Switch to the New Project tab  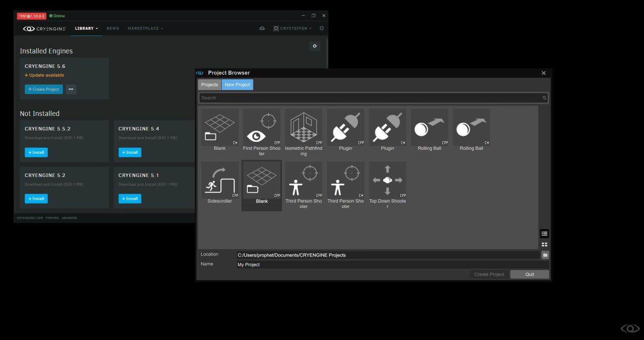point(238,84)
